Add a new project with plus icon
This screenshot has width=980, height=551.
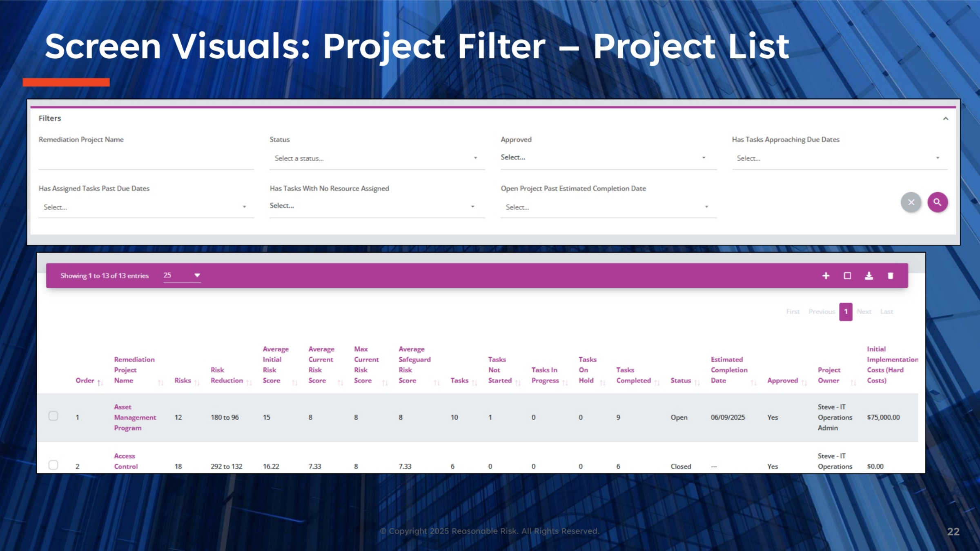(x=826, y=276)
